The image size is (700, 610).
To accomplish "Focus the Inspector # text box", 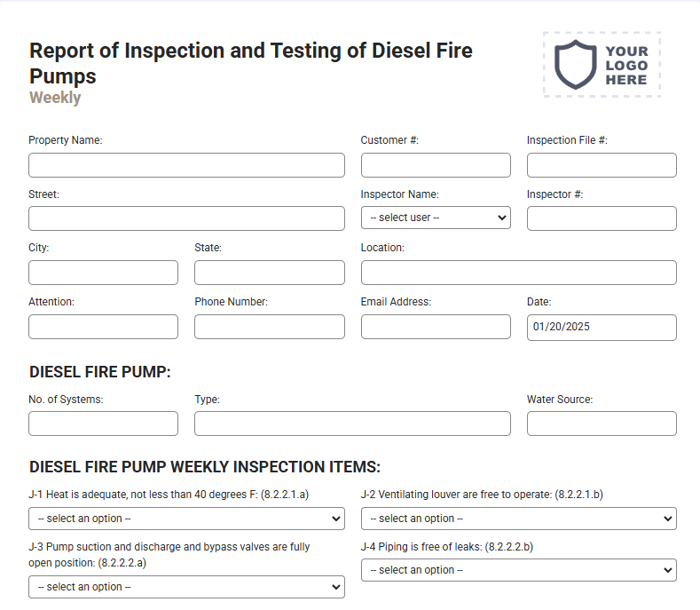I will click(x=602, y=218).
